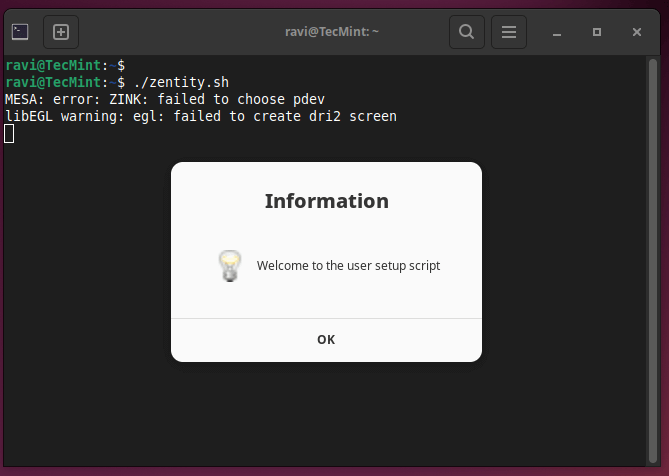Viewport: 669px width, 476px height.
Task: Click the libEGL warning output line
Action: (200, 116)
